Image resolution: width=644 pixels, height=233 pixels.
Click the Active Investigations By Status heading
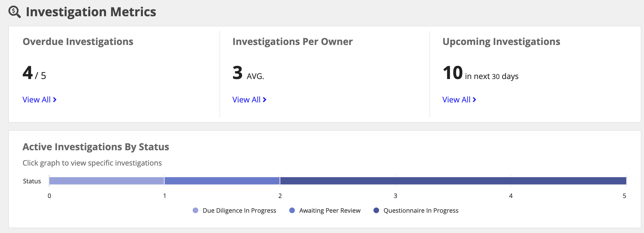coord(96,147)
